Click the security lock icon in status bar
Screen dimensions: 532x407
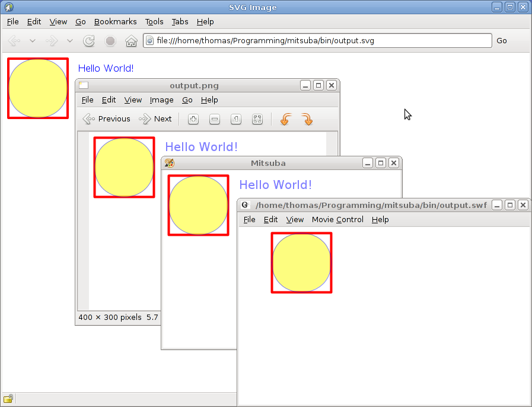click(x=8, y=398)
